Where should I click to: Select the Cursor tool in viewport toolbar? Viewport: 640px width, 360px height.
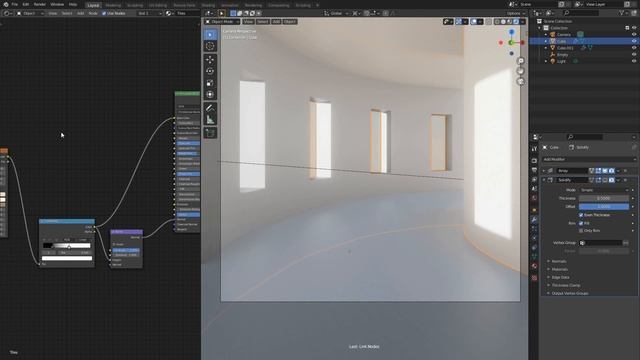click(210, 46)
